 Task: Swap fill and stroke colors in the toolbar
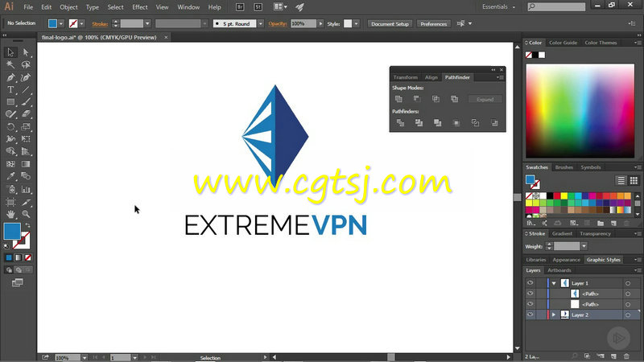click(x=27, y=225)
